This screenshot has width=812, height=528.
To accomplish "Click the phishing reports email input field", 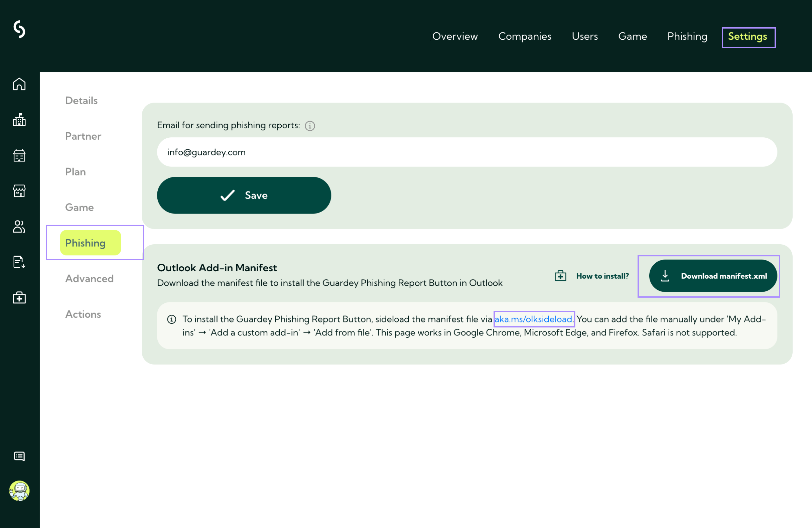I will point(467,152).
